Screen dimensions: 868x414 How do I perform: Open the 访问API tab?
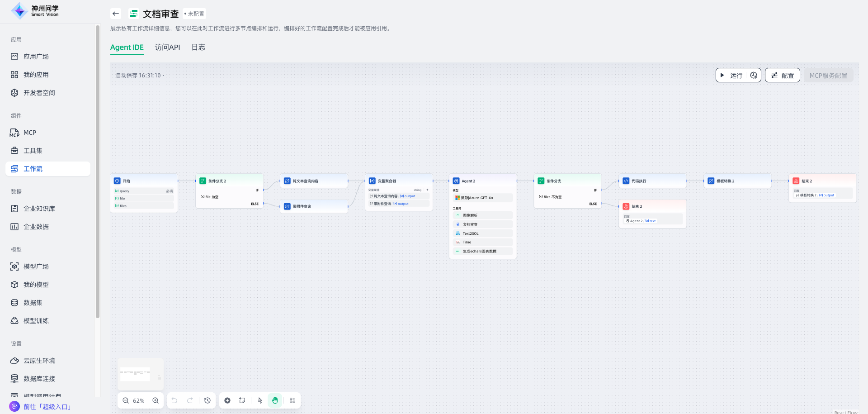pos(167,47)
